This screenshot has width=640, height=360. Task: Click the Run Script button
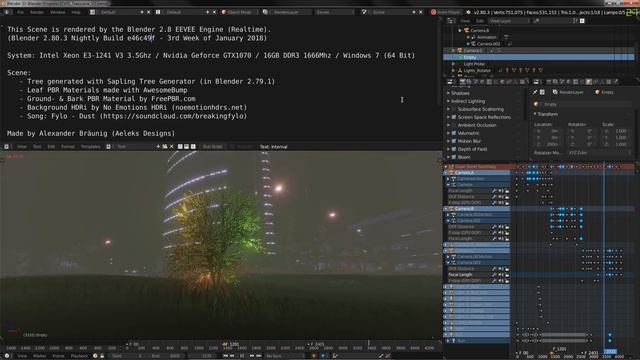[x=213, y=147]
